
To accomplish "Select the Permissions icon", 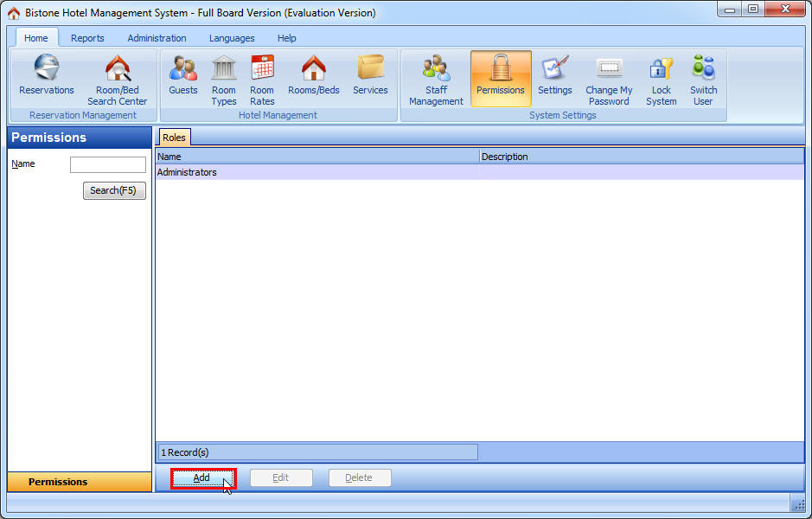I will click(500, 78).
